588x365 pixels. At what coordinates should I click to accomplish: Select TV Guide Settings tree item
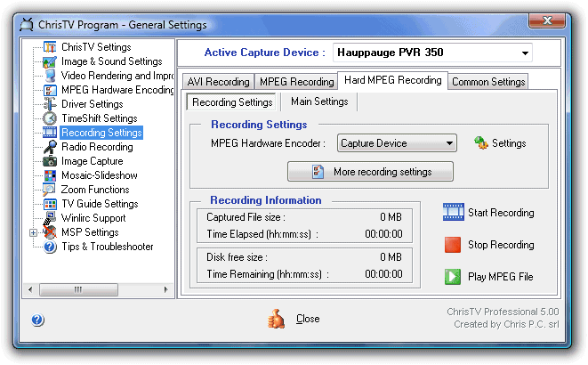coord(101,204)
